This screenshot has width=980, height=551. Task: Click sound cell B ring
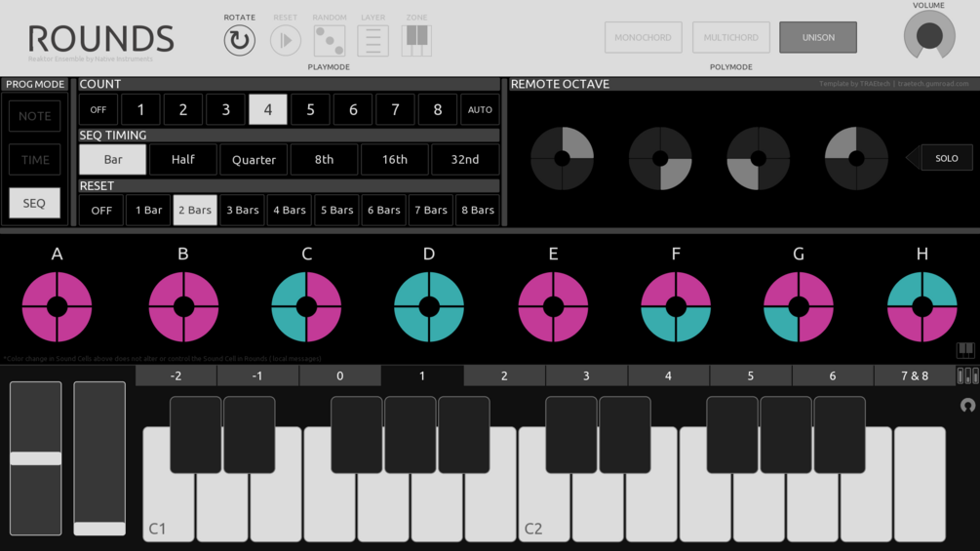click(183, 307)
